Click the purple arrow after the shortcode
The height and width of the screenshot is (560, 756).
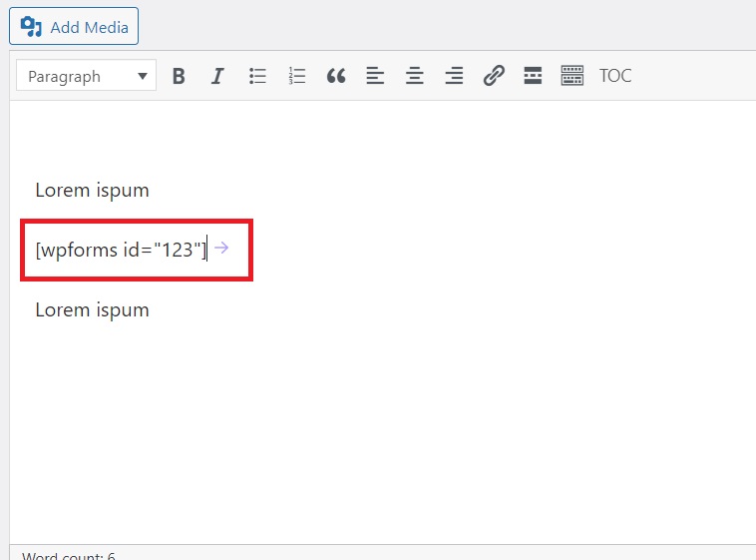[221, 248]
